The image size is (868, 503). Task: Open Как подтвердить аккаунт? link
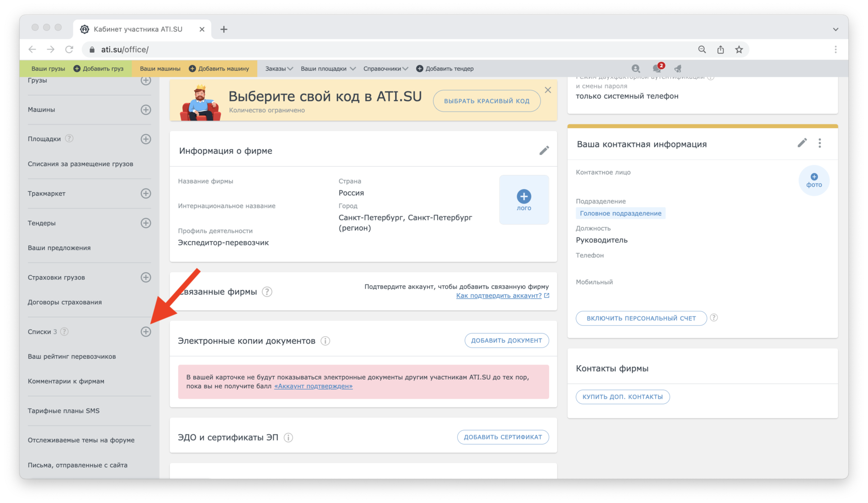tap(499, 295)
